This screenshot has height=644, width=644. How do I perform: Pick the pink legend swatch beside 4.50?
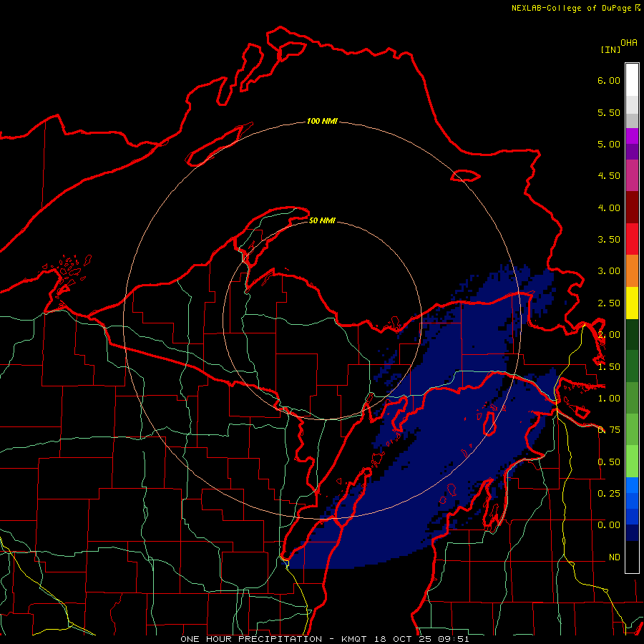pyautogui.click(x=632, y=175)
